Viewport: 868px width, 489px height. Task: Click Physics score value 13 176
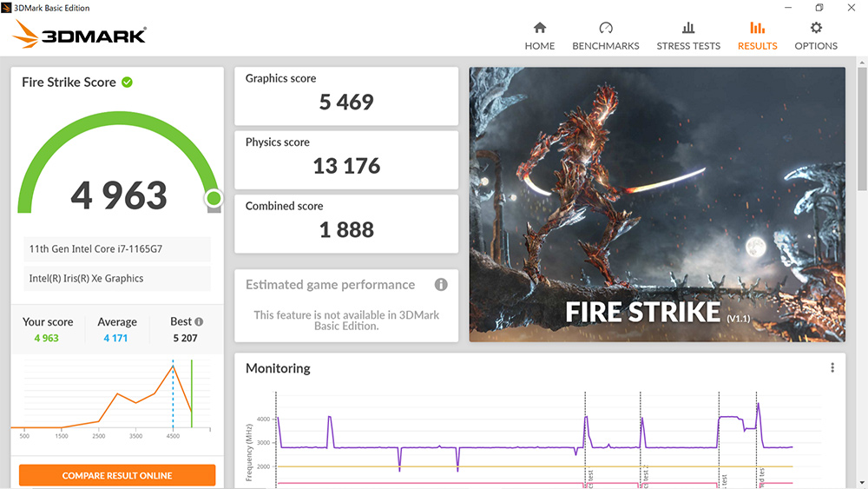(x=346, y=166)
